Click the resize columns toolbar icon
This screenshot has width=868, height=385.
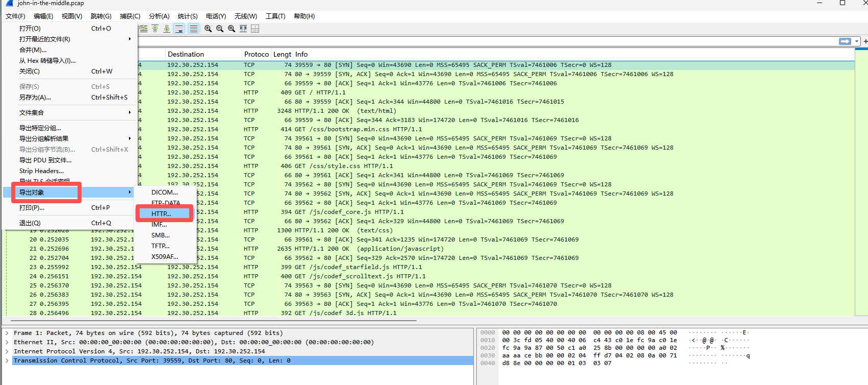pos(243,29)
